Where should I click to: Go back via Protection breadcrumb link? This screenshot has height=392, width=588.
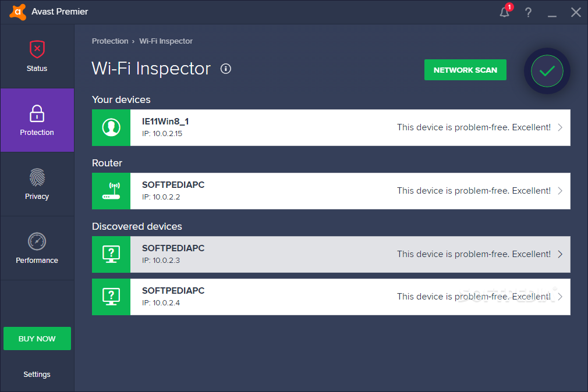(x=110, y=41)
